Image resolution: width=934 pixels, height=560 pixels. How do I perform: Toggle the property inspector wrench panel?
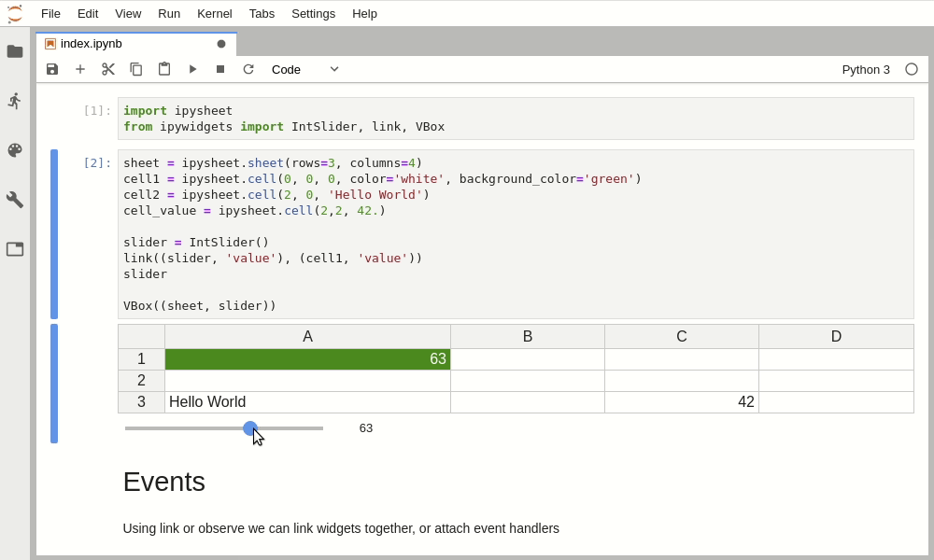tap(15, 200)
